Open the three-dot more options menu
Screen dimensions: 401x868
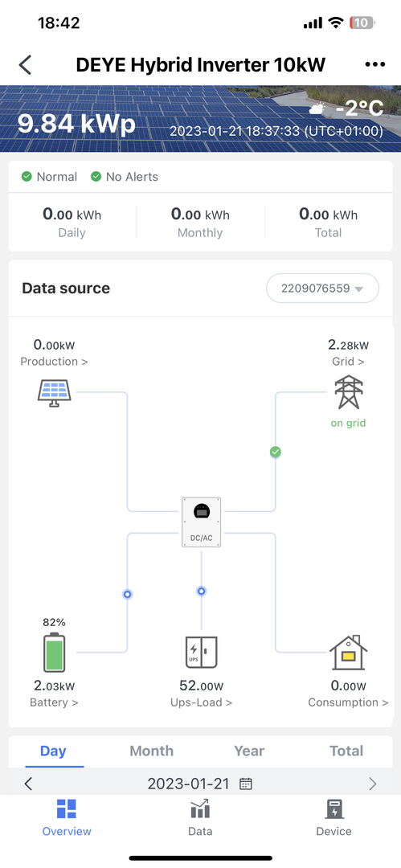375,65
